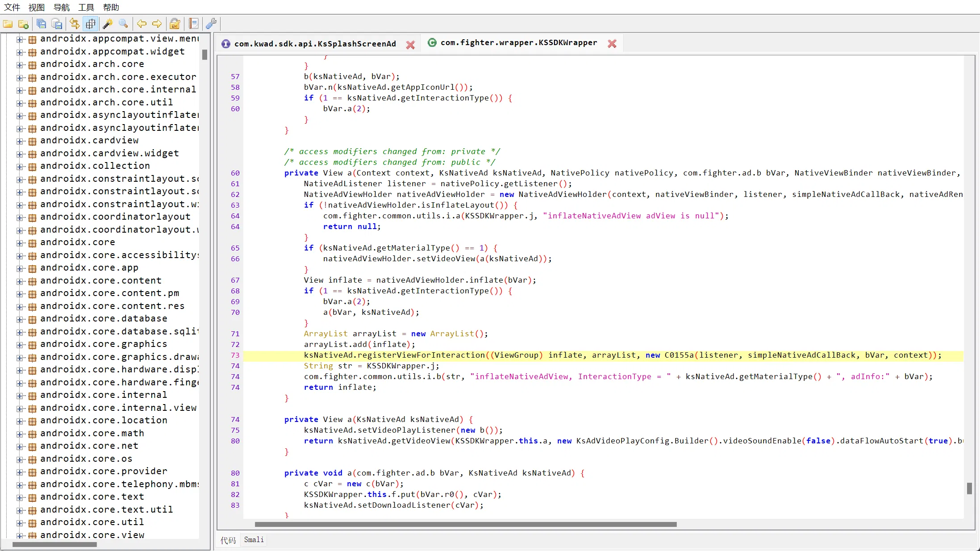Click the androidx.arch.core.executor package icon

point(32,78)
